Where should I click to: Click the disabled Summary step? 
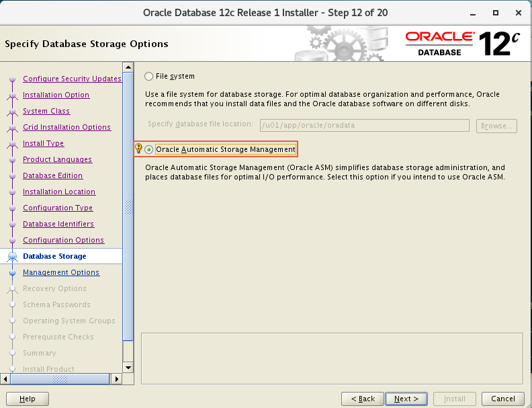click(x=40, y=353)
